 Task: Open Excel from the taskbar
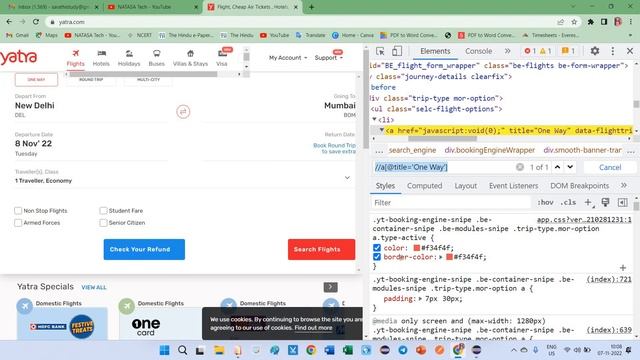[348, 350]
